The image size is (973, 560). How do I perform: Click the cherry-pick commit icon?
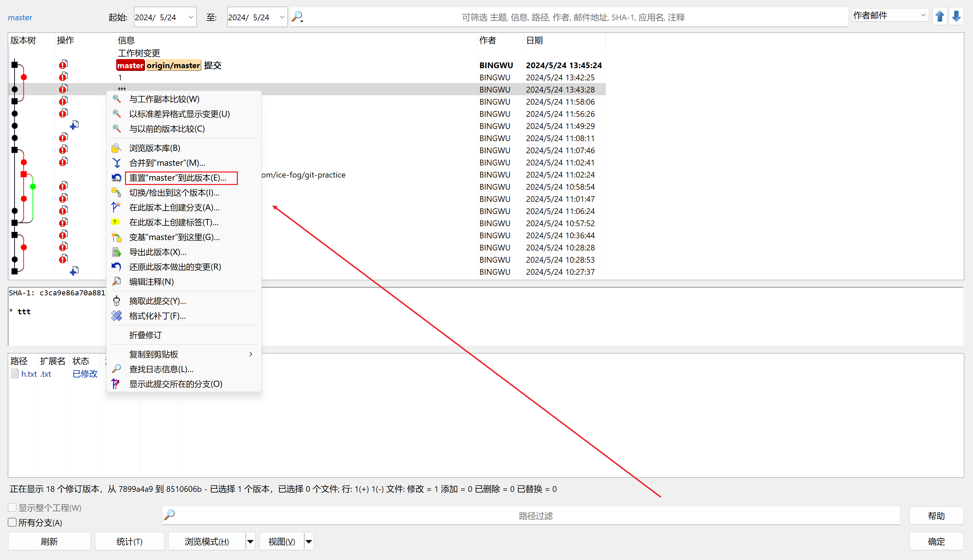(117, 301)
